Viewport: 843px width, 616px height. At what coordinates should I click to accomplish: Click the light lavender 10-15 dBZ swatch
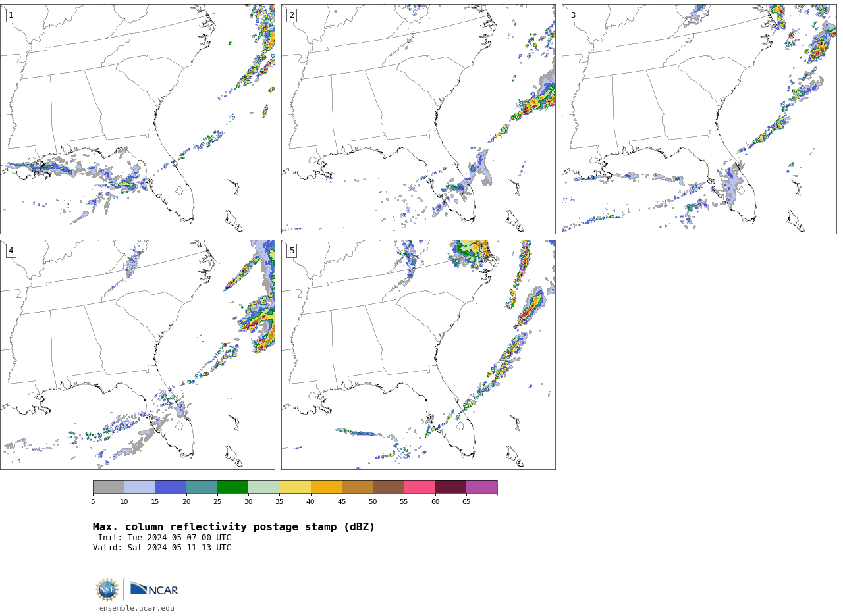coord(140,487)
